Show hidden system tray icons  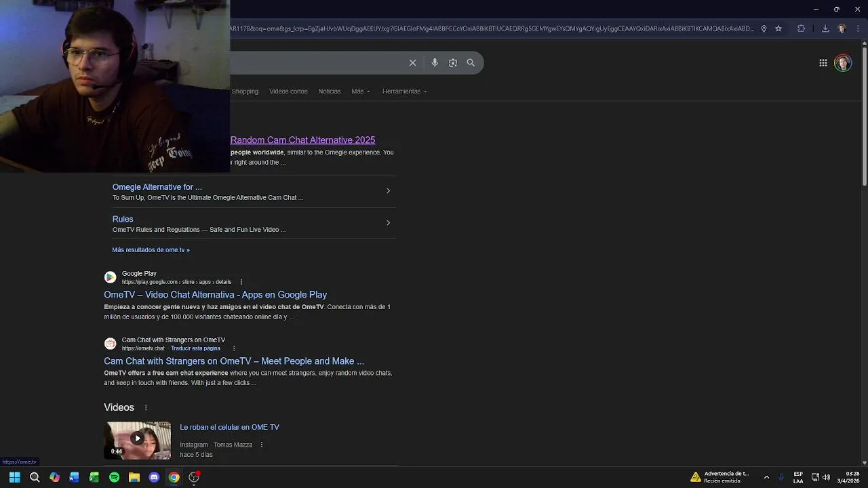pyautogui.click(x=766, y=477)
